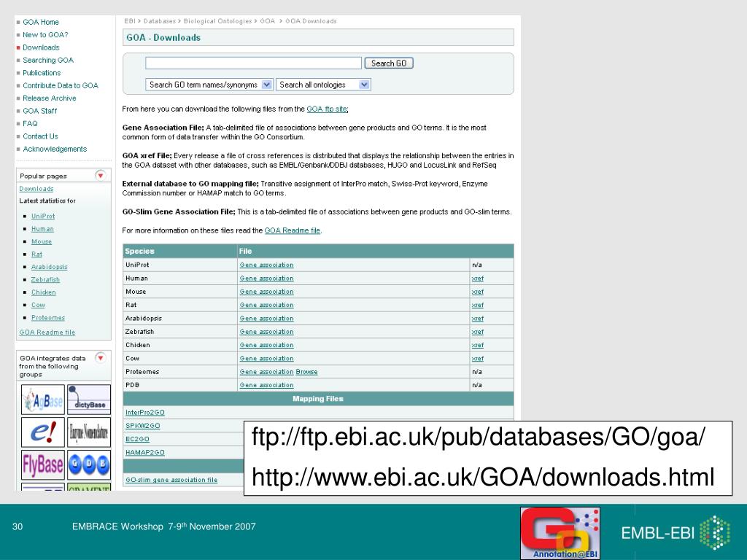Click Databases in the breadcrumb

point(160,21)
